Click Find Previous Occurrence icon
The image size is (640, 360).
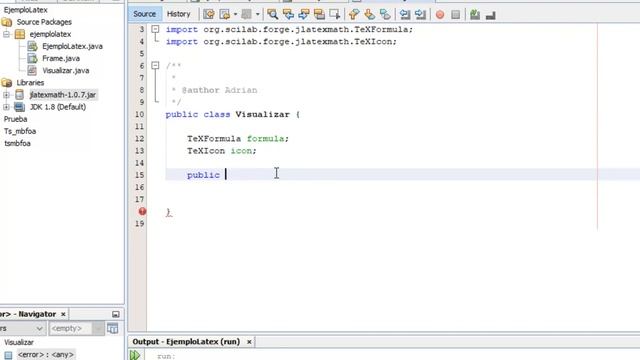coord(288,15)
